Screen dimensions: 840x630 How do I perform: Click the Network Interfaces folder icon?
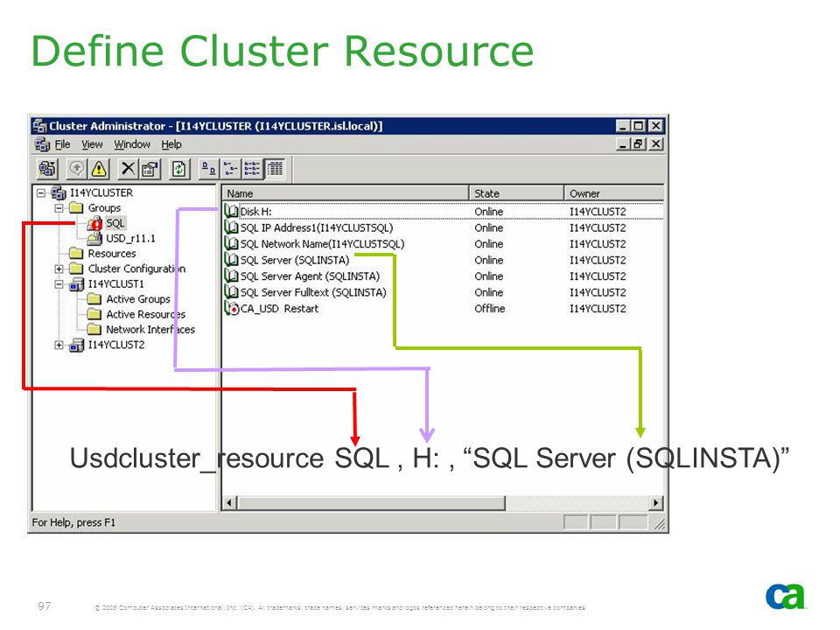pos(94,330)
